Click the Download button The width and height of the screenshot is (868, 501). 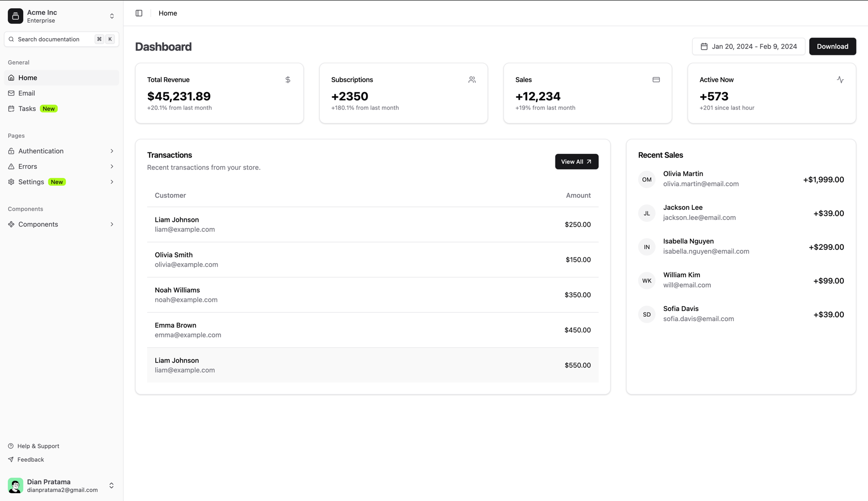(x=832, y=46)
